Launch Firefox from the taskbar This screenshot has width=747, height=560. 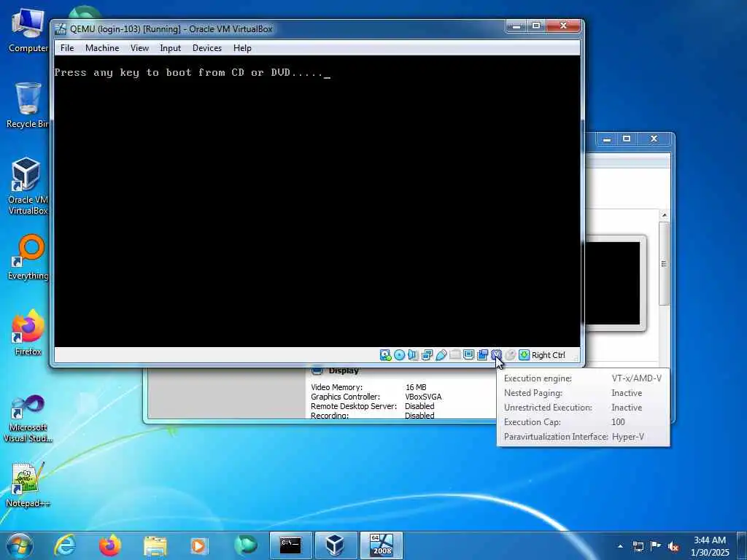(109, 545)
